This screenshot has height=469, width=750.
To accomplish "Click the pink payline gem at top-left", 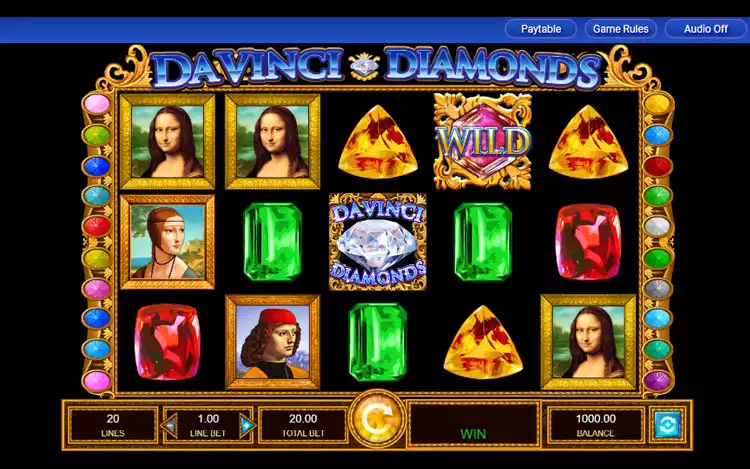I will [97, 103].
